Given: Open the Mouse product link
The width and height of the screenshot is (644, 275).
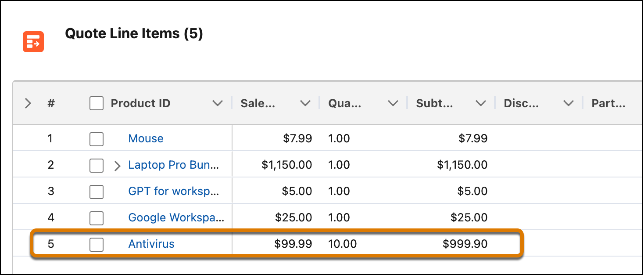Looking at the screenshot, I should (x=146, y=138).
